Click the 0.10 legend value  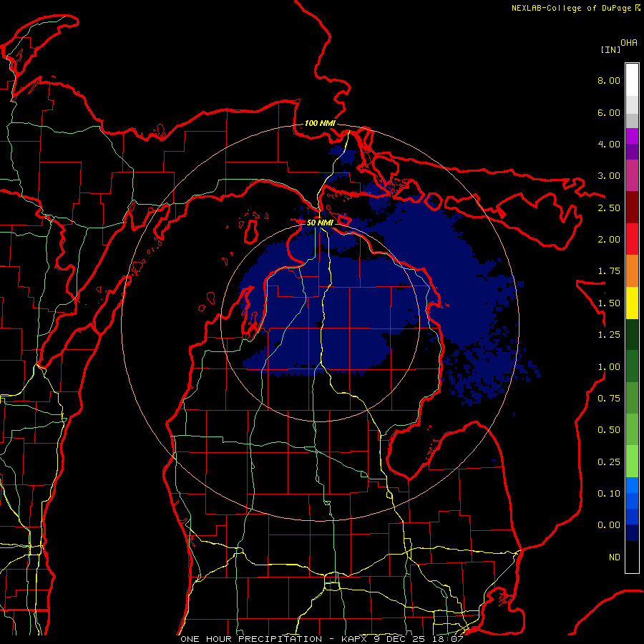coord(609,494)
